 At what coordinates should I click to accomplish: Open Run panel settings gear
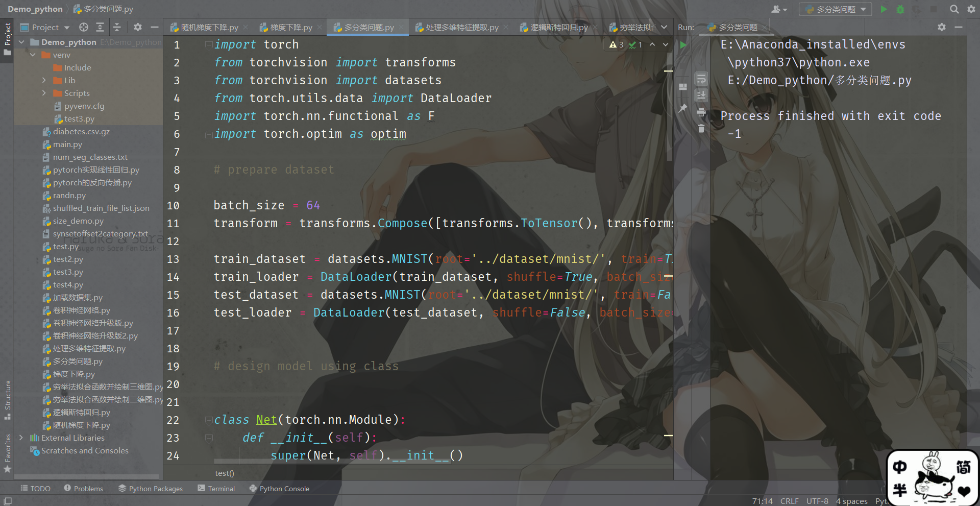click(x=942, y=27)
